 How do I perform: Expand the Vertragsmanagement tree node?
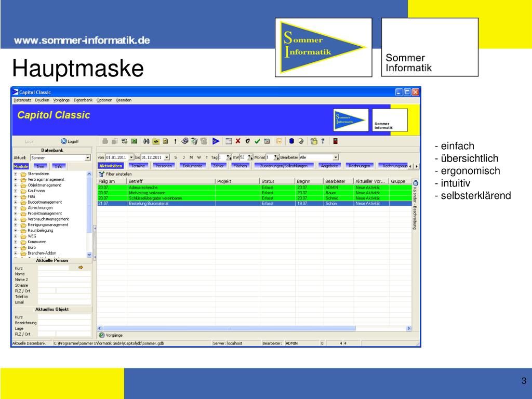pyautogui.click(x=16, y=180)
